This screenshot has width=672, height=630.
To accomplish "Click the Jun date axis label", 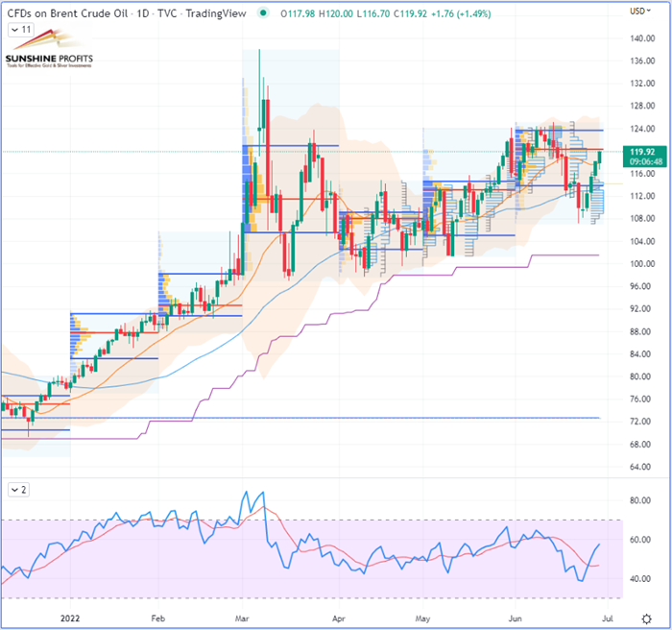I will [515, 618].
